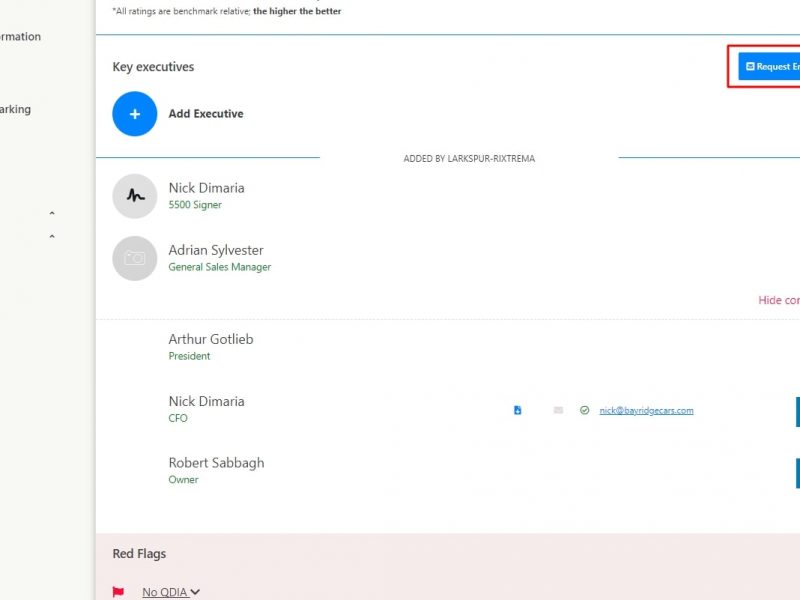The width and height of the screenshot is (800, 600).
Task: Open the sidebar item ending in 'arking'
Action: click(15, 110)
